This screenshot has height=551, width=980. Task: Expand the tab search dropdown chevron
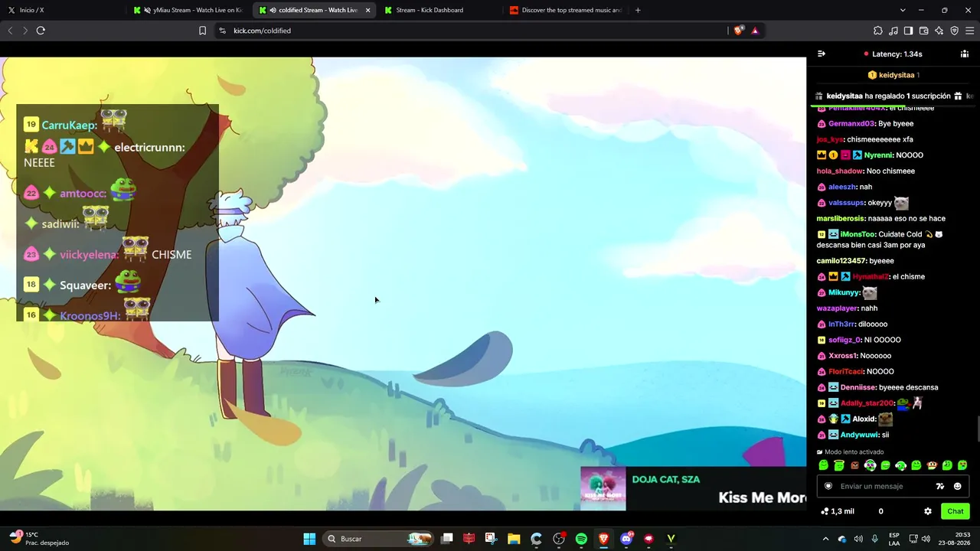pyautogui.click(x=903, y=10)
